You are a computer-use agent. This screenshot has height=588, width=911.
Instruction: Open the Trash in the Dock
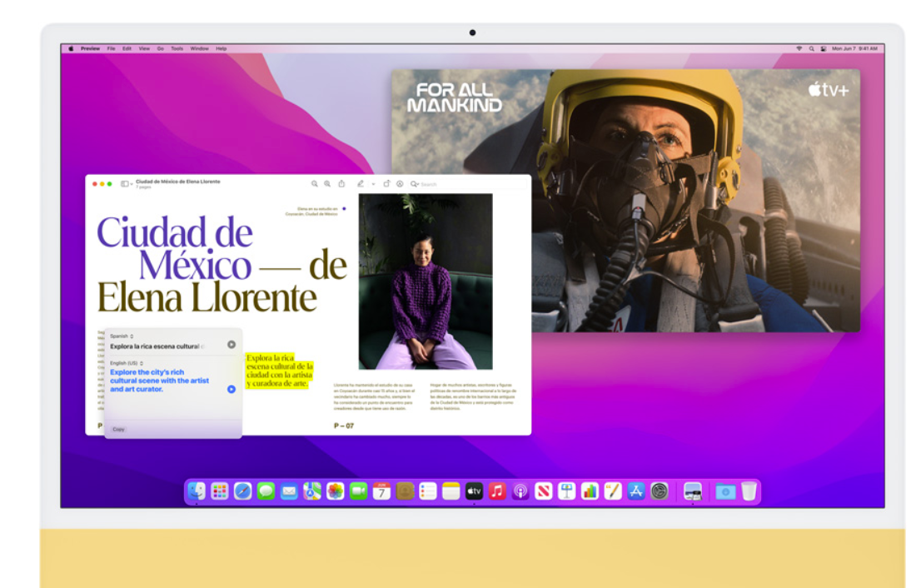[x=749, y=491]
